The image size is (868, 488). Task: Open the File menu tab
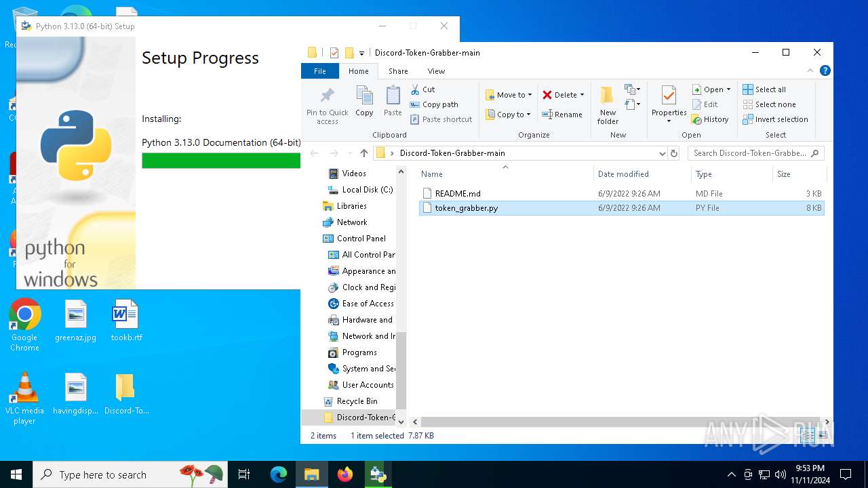[320, 71]
